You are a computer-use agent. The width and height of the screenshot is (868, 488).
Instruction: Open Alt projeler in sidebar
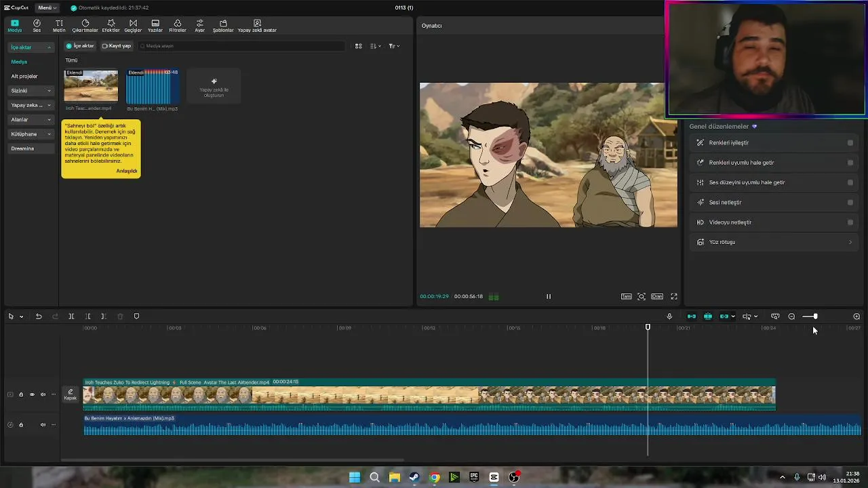(24, 77)
